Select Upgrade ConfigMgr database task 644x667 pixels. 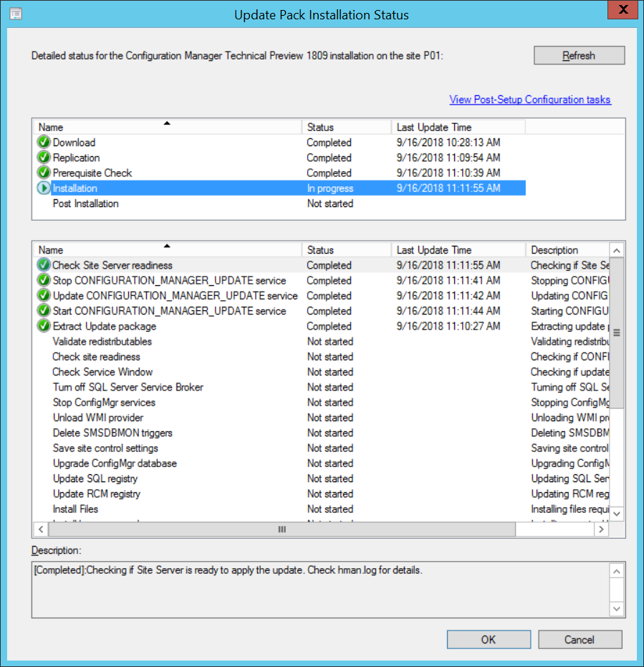click(x=321, y=464)
